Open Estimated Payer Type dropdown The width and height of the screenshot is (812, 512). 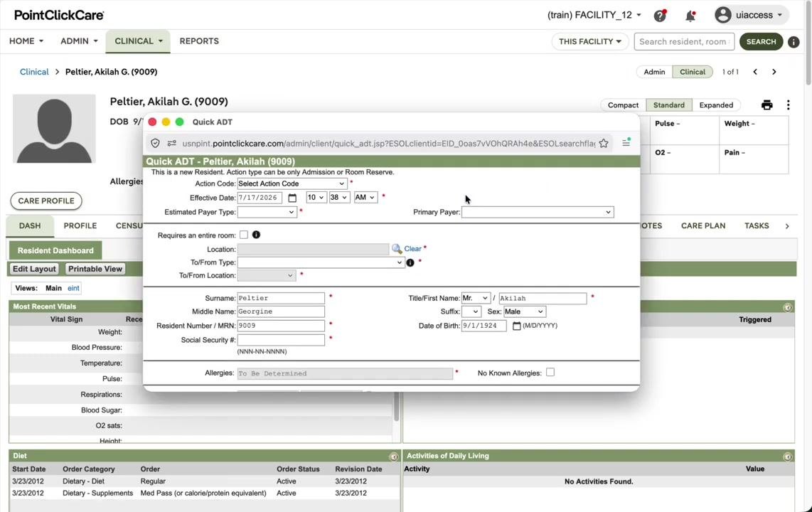click(267, 212)
